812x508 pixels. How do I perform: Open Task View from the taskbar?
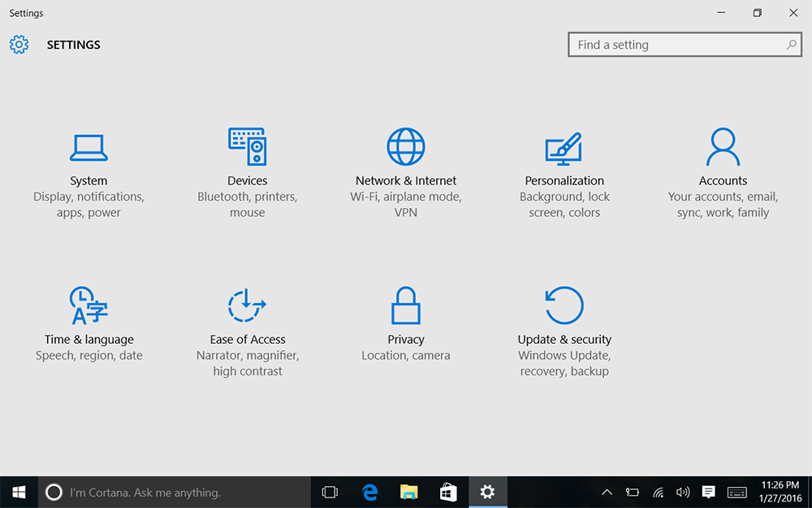click(330, 492)
